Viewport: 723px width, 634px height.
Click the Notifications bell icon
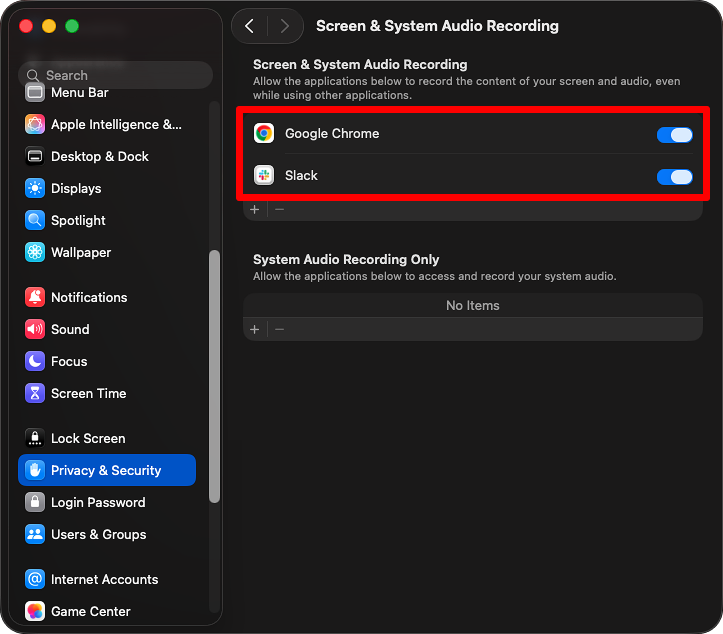(35, 297)
